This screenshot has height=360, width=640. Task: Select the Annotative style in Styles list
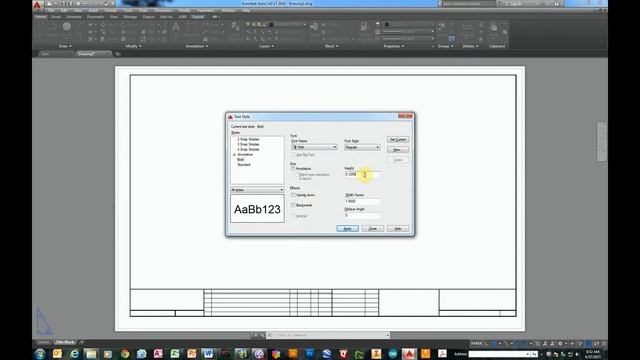(x=245, y=155)
